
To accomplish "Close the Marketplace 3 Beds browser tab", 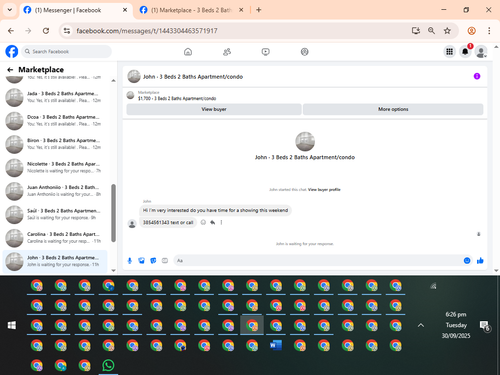I will point(241,10).
